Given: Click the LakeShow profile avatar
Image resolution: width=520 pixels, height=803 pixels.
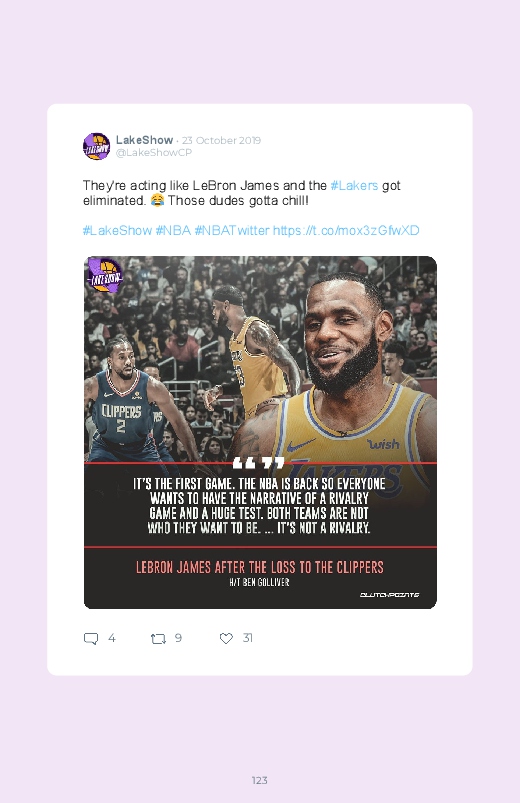Looking at the screenshot, I should pyautogui.click(x=96, y=146).
